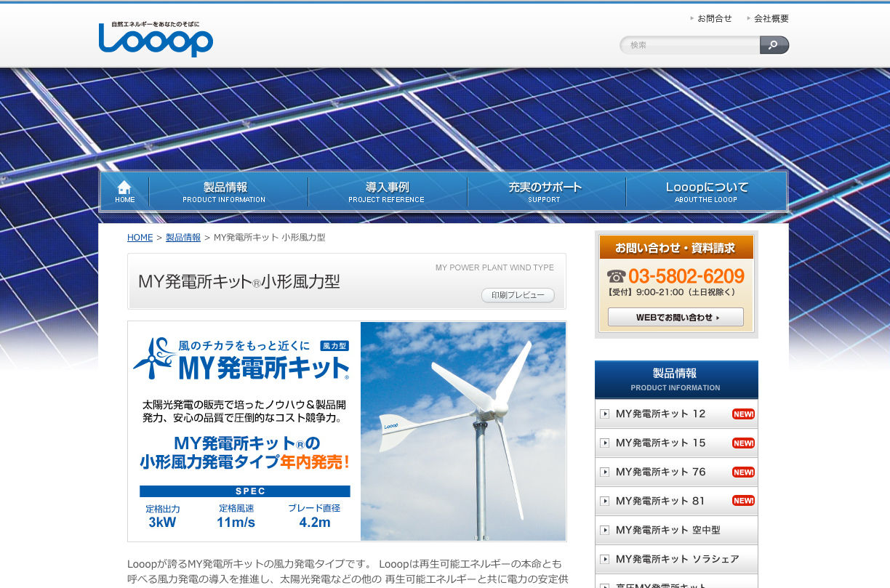
Task: Click the Looop logo
Action: pos(156,39)
